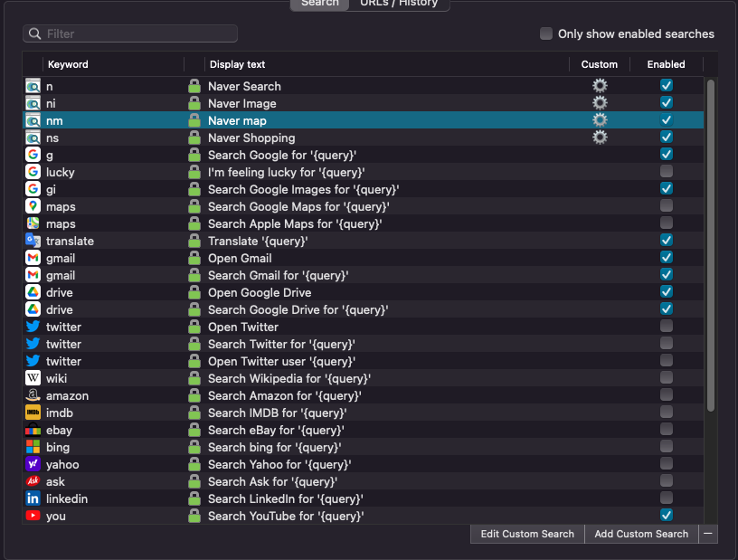Click the minus remove search button
This screenshot has height=560, width=738.
pyautogui.click(x=708, y=534)
